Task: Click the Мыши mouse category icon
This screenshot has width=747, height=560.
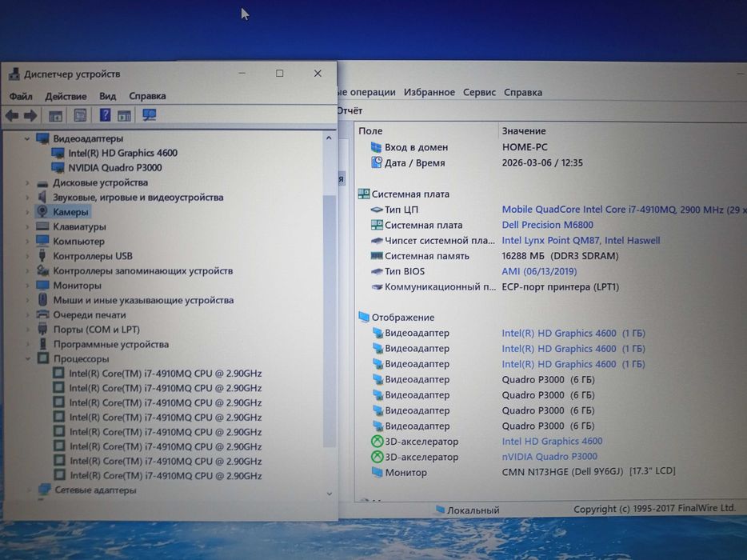Action: pyautogui.click(x=42, y=300)
